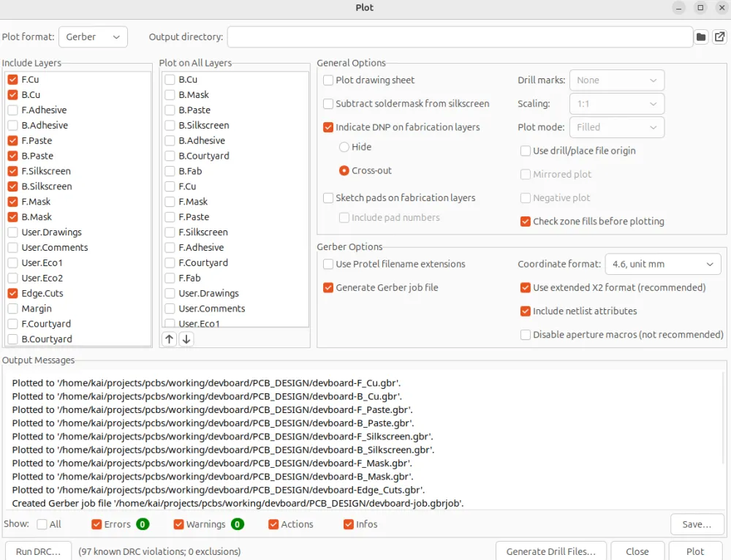Uncheck Generate Gerber job file
Viewport: 731px width, 560px height.
(328, 288)
